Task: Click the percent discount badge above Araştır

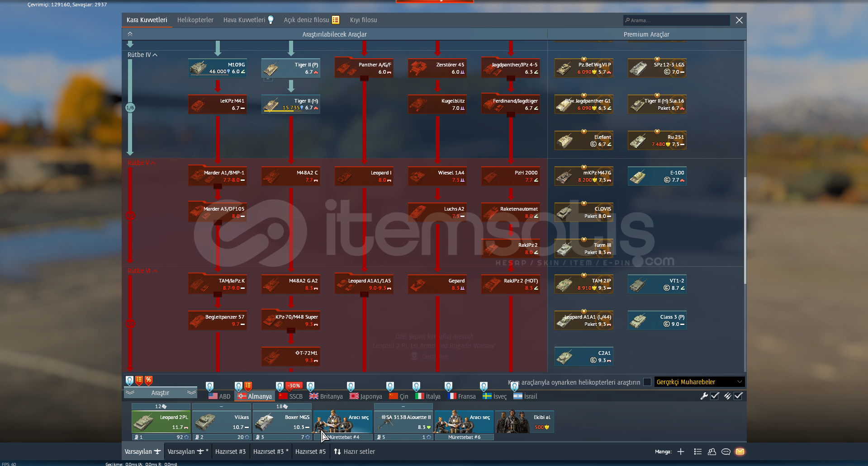Action: click(x=149, y=381)
